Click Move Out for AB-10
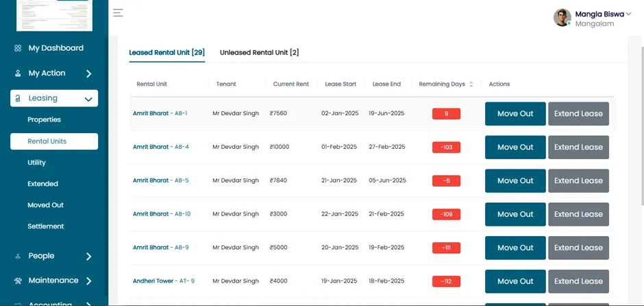 515,214
